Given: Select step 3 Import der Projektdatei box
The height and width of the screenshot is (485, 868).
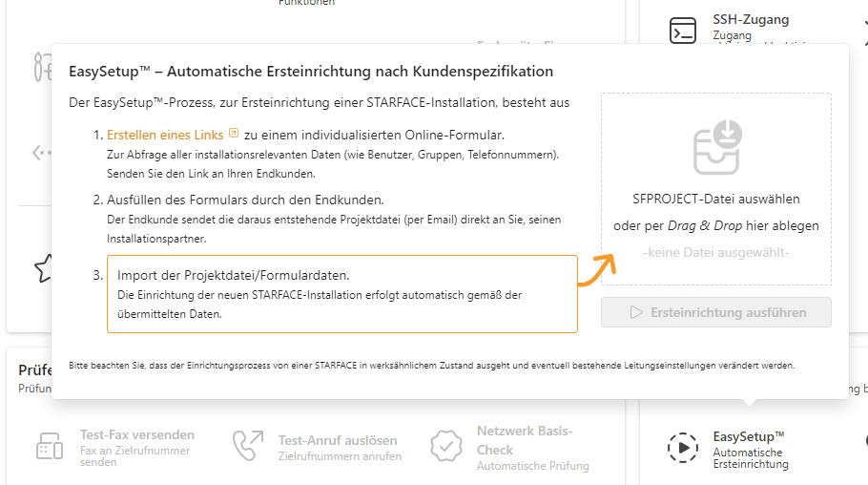Looking at the screenshot, I should [342, 294].
